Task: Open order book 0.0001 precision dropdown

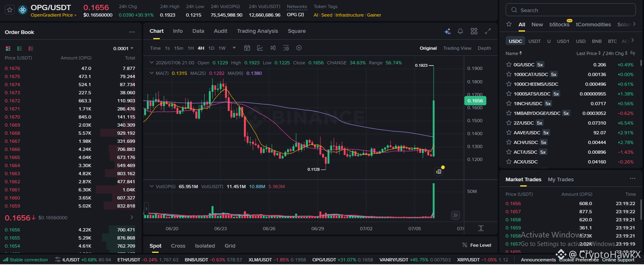Action: [x=123, y=49]
